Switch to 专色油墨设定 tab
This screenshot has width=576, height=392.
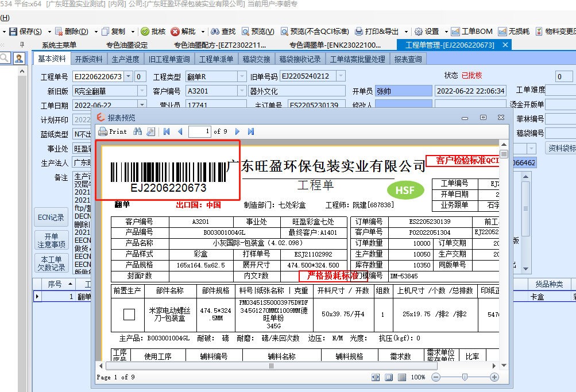(x=127, y=45)
